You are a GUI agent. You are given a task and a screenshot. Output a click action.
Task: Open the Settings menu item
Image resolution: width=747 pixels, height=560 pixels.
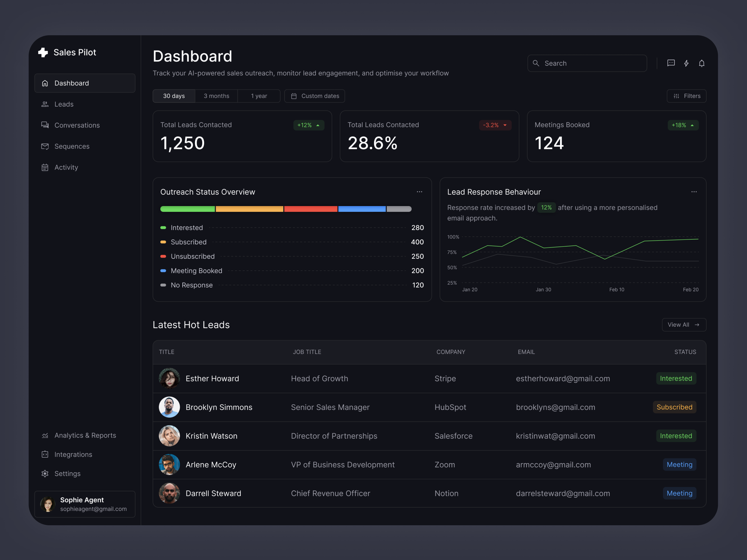click(67, 474)
